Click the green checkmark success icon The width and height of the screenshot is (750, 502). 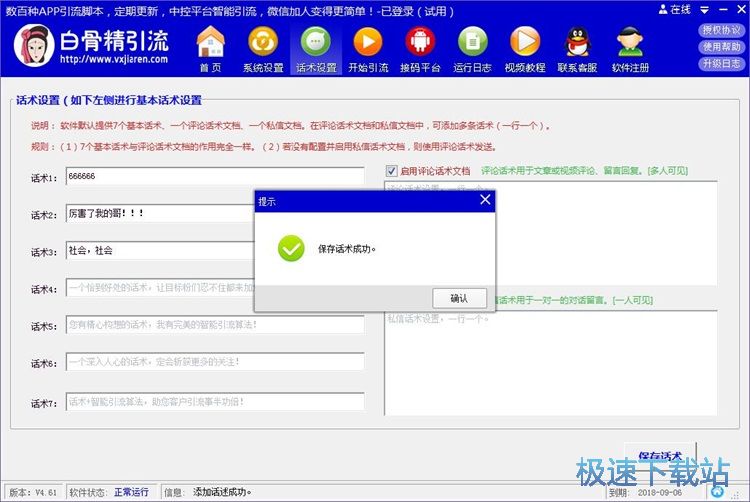pos(291,249)
